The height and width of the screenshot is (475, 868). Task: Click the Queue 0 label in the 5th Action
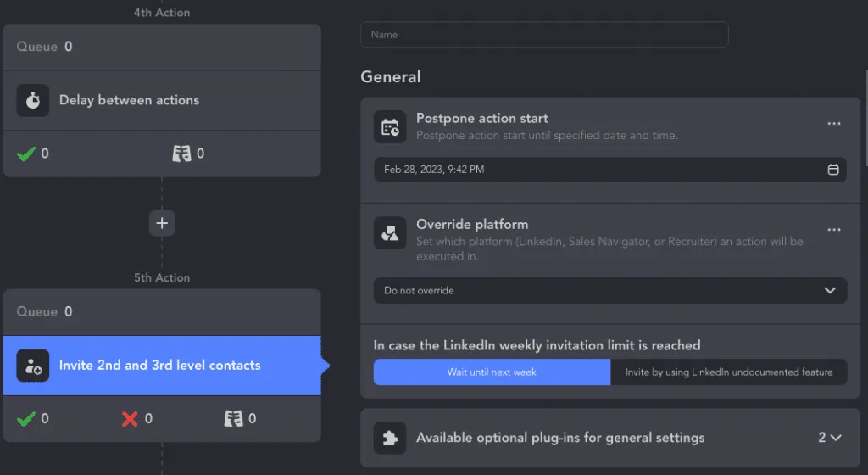(44, 311)
